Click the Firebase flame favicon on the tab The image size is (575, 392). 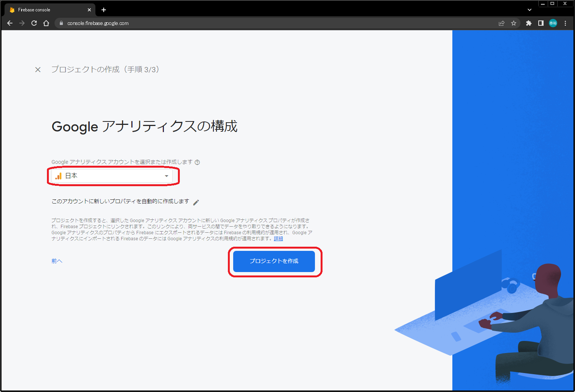tap(12, 10)
